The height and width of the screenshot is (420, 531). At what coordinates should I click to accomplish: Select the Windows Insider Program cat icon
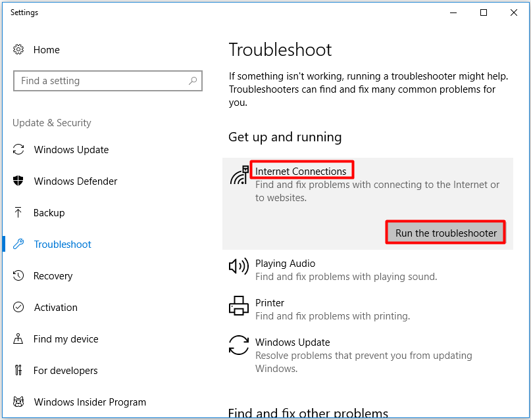coord(18,402)
